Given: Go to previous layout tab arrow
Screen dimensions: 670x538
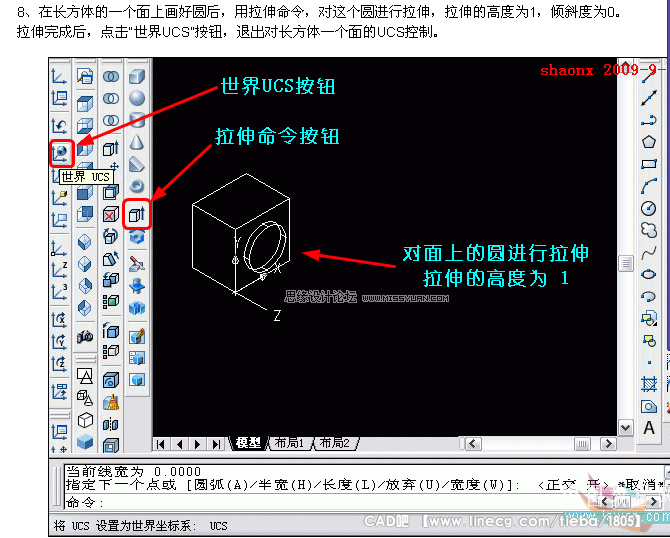Looking at the screenshot, I should [179, 444].
